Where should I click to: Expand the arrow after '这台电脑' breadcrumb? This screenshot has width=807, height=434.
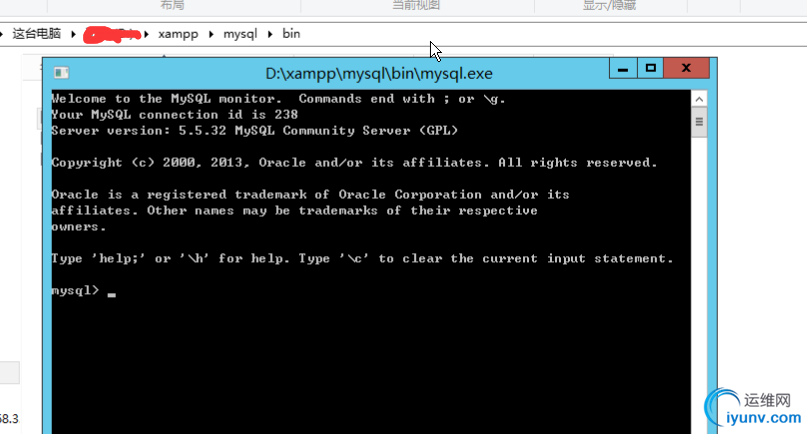[x=73, y=34]
